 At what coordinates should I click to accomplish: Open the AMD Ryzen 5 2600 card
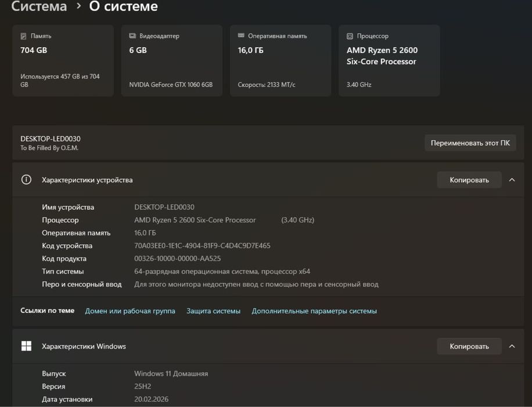[x=389, y=60]
